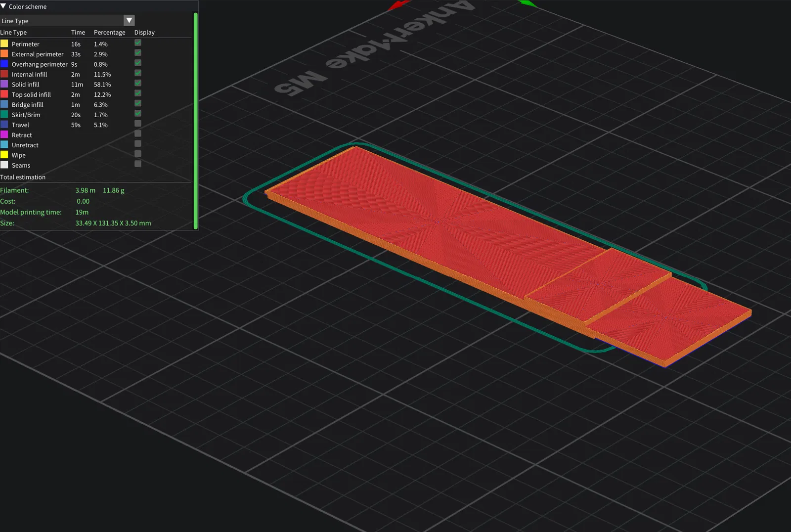
Task: Click the white Seams swatch
Action: click(x=4, y=165)
